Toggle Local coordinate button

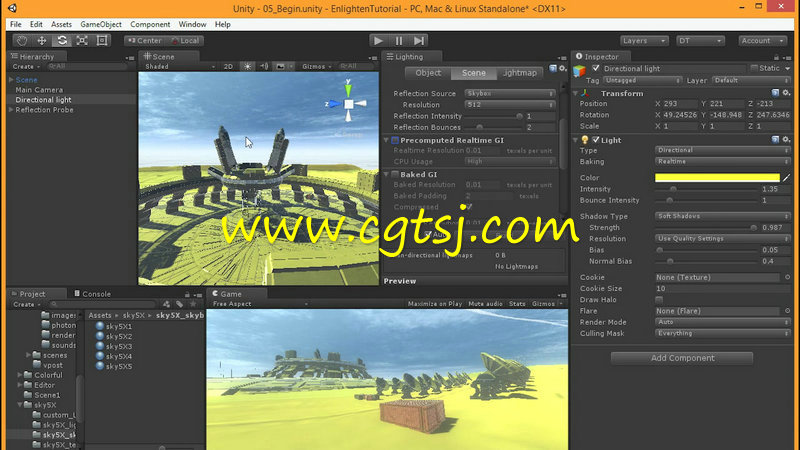[x=185, y=41]
